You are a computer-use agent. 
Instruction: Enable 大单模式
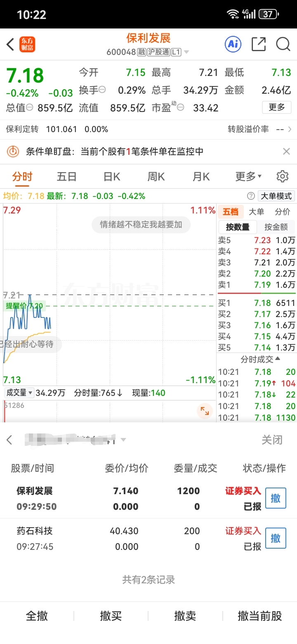click(x=276, y=196)
